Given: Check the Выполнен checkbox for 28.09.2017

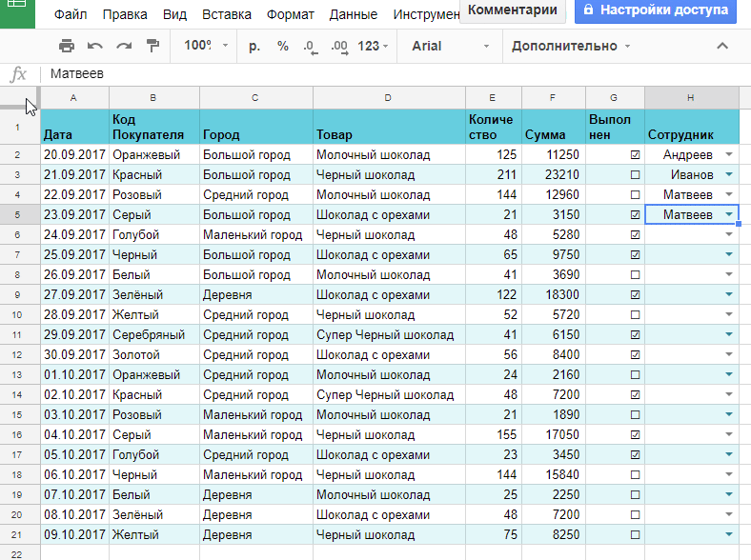Looking at the screenshot, I should click(x=635, y=315).
